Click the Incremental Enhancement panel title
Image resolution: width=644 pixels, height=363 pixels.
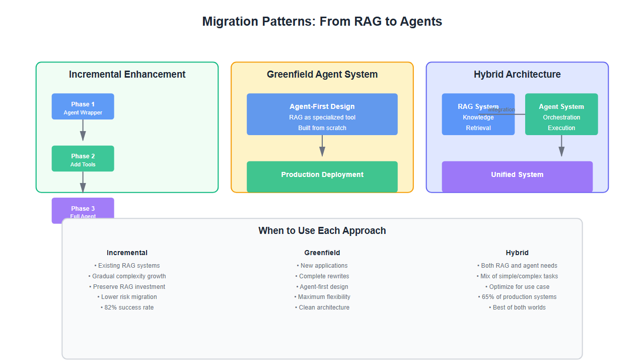[x=127, y=75]
